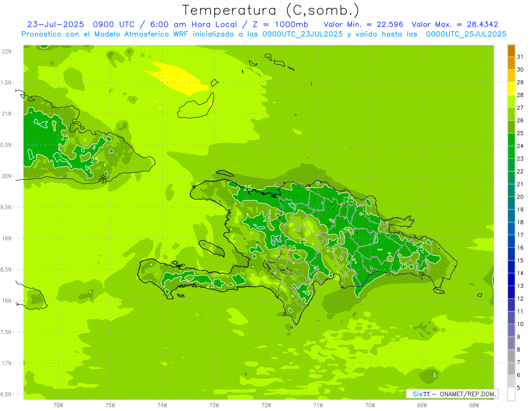Select the "8.5N" latitude tick label
Image resolution: width=532 pixels, height=411 pixels.
click(6, 270)
